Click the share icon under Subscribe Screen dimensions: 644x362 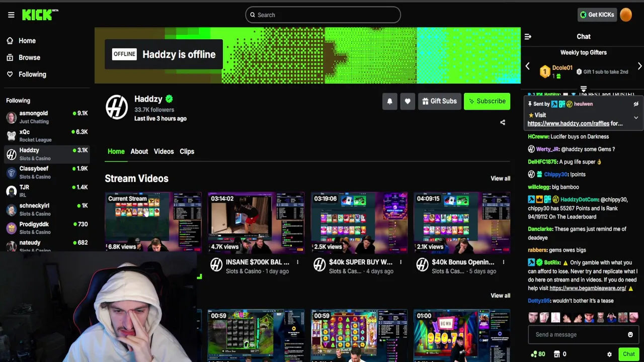coord(503,122)
